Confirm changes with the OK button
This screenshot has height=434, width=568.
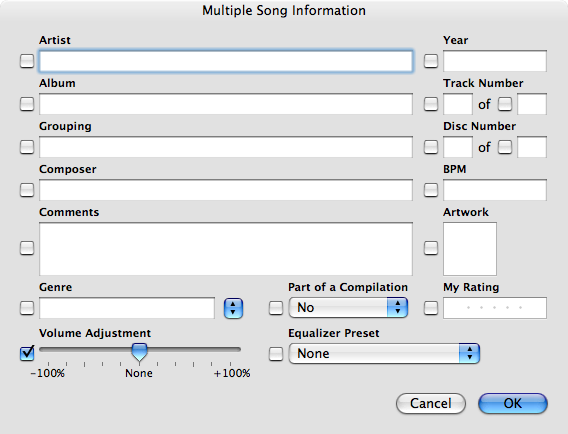point(513,403)
